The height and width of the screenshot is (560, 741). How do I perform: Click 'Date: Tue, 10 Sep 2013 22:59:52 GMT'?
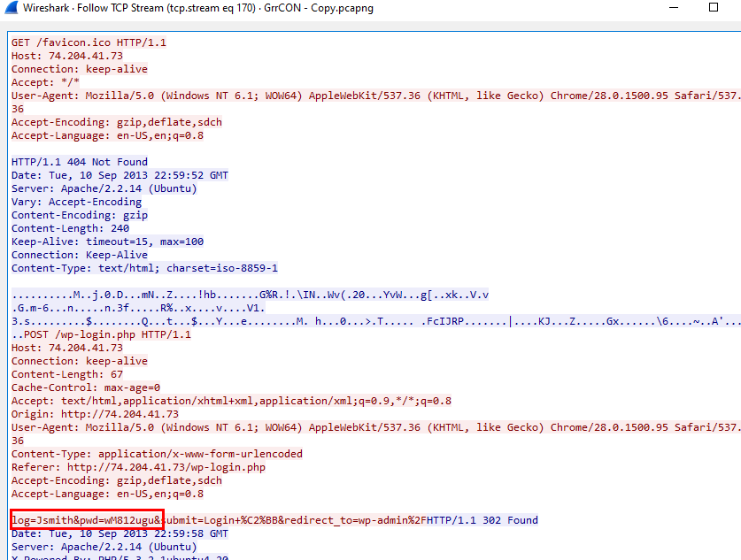click(120, 175)
